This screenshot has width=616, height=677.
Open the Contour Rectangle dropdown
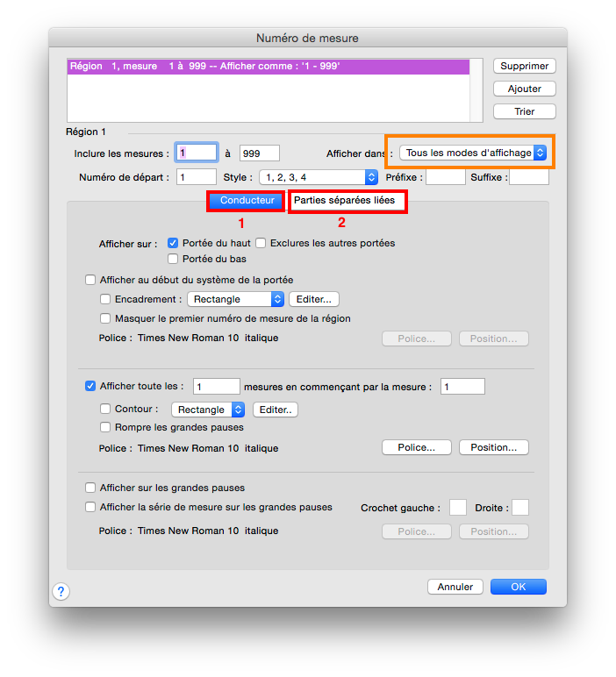click(x=211, y=410)
